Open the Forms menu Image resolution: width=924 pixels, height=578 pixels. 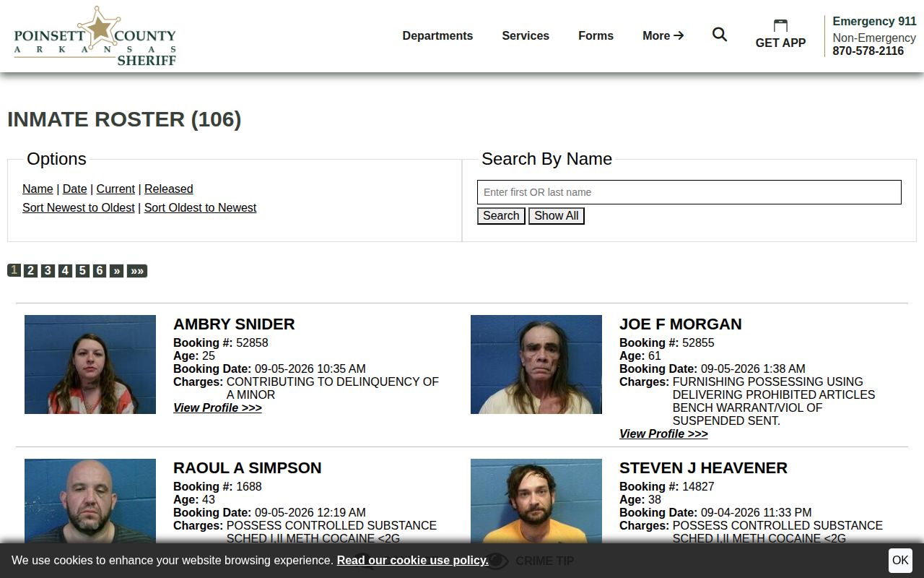pos(596,35)
